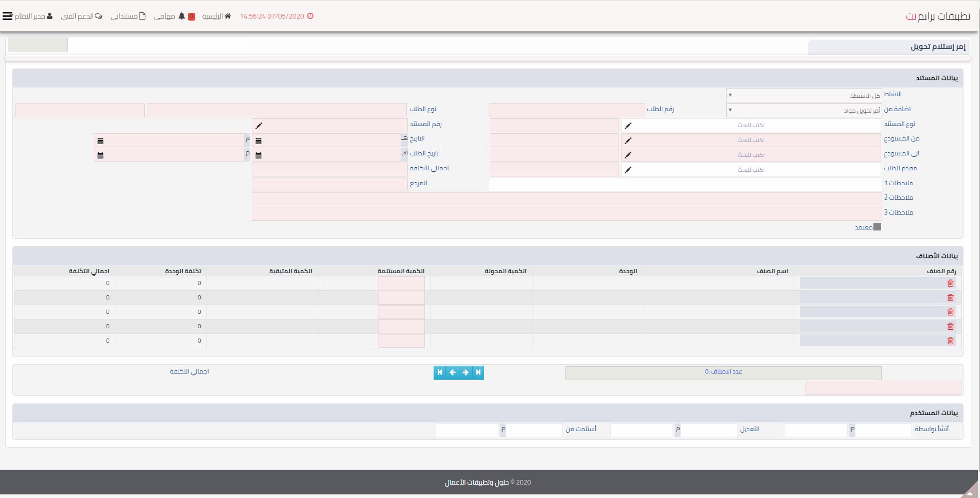The width and height of the screenshot is (980, 498).
Task: Open the مدير النظام user menu
Action: click(33, 16)
